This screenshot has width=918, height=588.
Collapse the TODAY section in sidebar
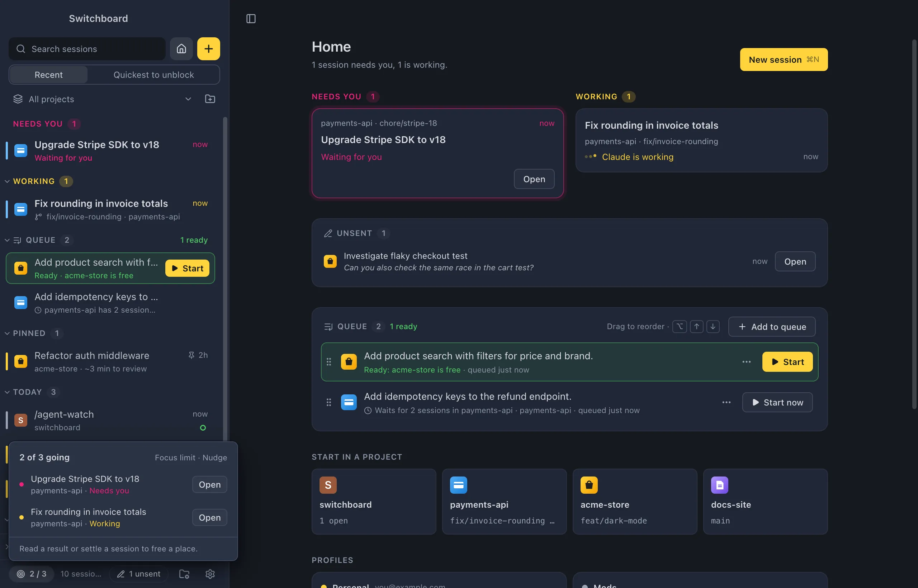7,392
